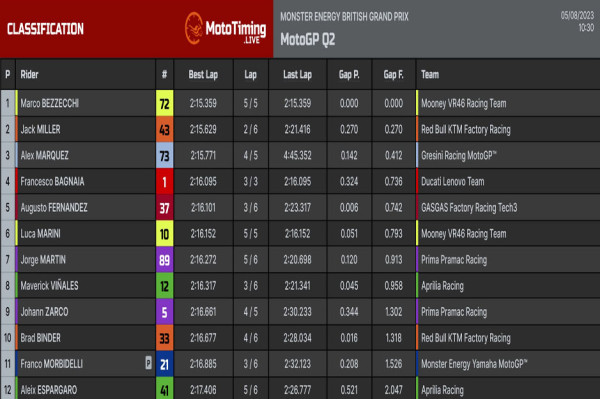Viewport: 600px width, 399px height.
Task: Select rider Marco BEZZECCHI
Action: click(x=50, y=103)
